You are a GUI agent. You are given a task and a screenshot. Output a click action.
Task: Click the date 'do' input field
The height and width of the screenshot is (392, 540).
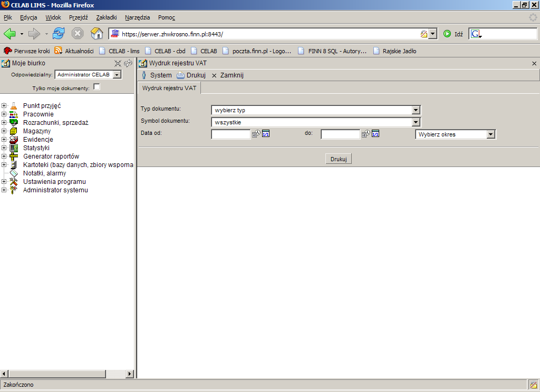tap(340, 134)
